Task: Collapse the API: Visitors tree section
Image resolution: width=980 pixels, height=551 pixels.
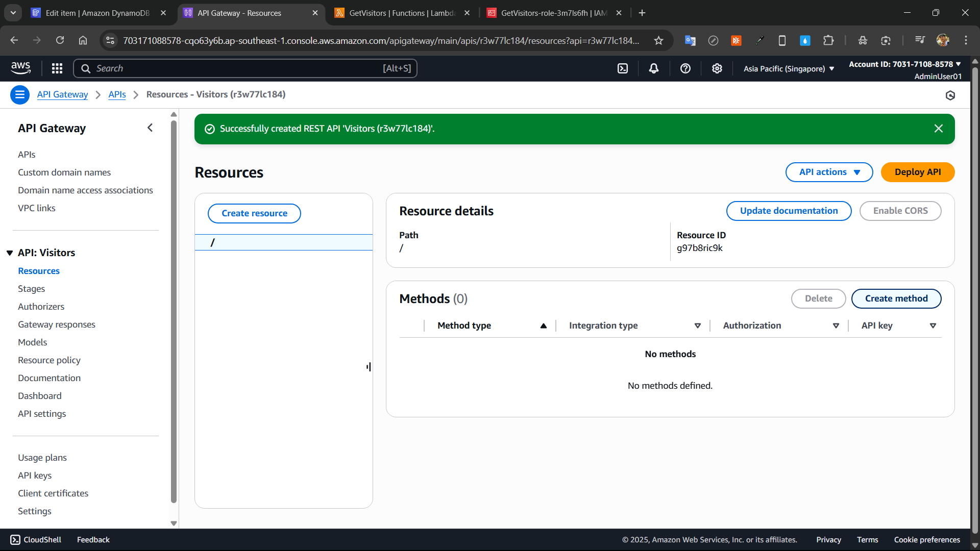Action: (10, 253)
